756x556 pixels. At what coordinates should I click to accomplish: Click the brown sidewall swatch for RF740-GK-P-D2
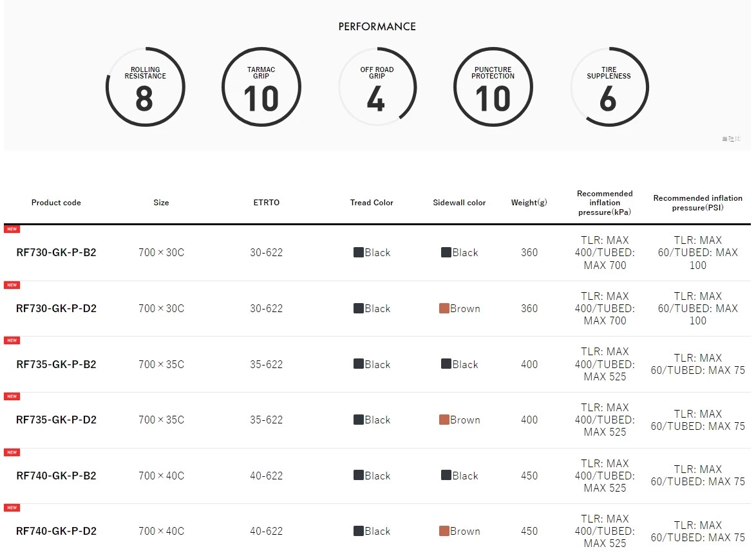(444, 531)
